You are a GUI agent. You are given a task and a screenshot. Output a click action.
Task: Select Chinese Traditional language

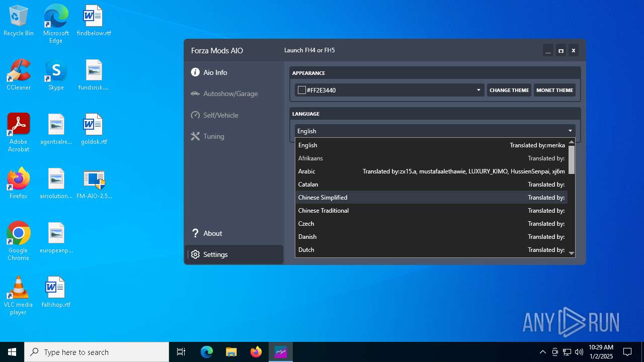431,211
